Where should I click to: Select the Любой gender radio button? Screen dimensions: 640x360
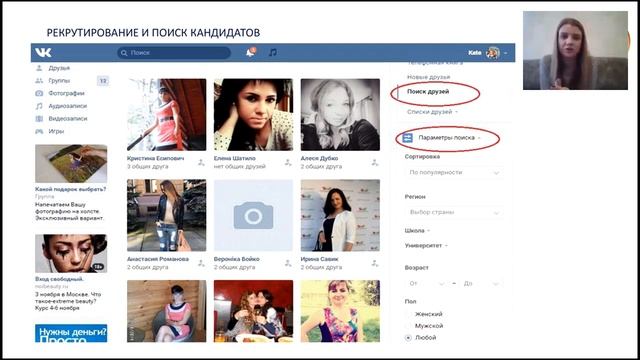408,338
